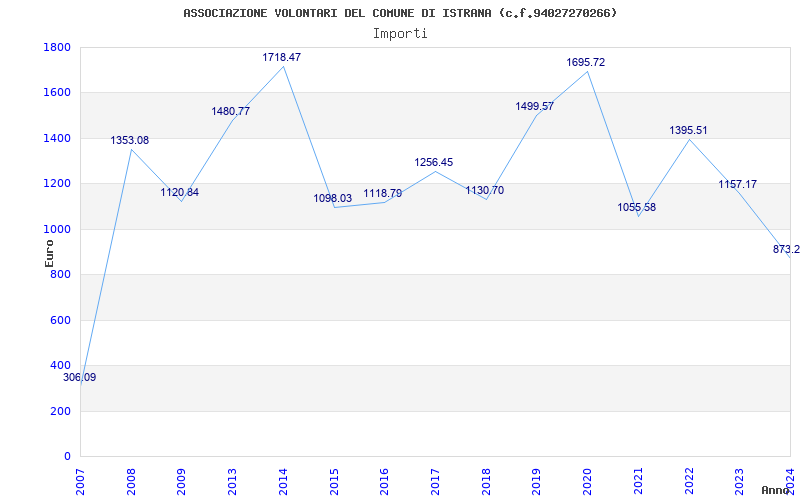The height and width of the screenshot is (500, 800).
Task: Select the 1000 y-axis tick label
Action: [x=57, y=230]
